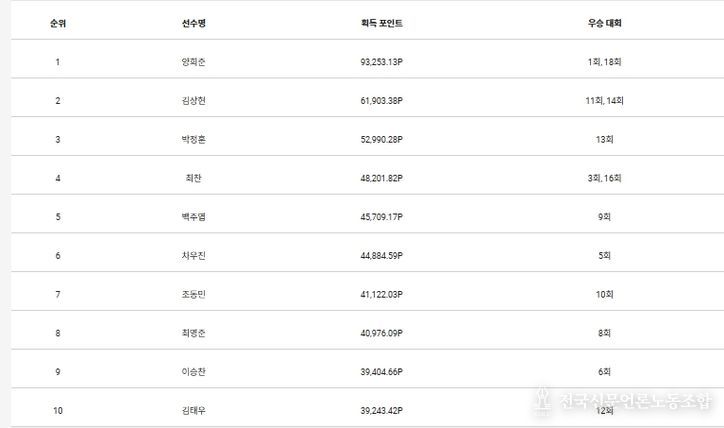Viewport: 724px width, 428px height.
Task: Open player 이승찬 in the ninth row
Action: coord(193,372)
